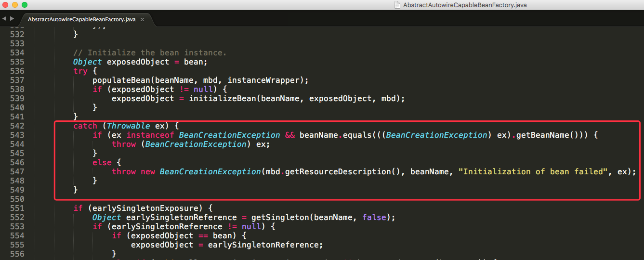Viewport: 644px width, 260px height.
Task: Go to next tab with right arrow
Action: [x=12, y=19]
